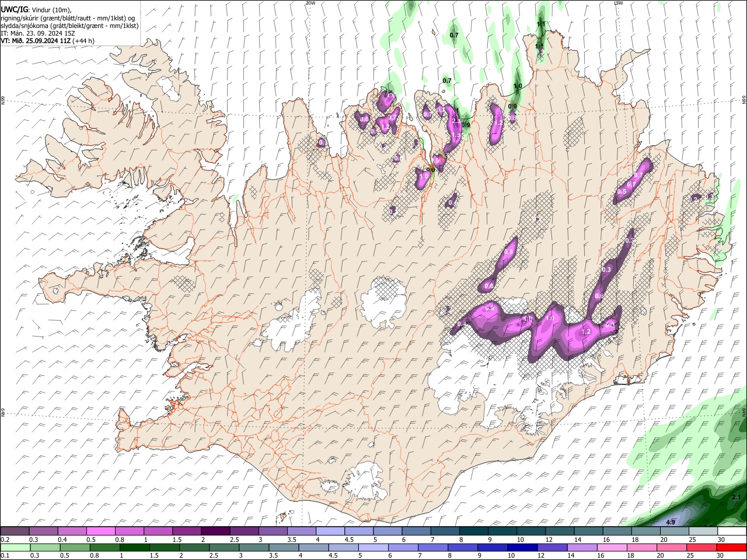
Task: Pick the 4 swatch in lower rain legend
Action: (x=313, y=547)
